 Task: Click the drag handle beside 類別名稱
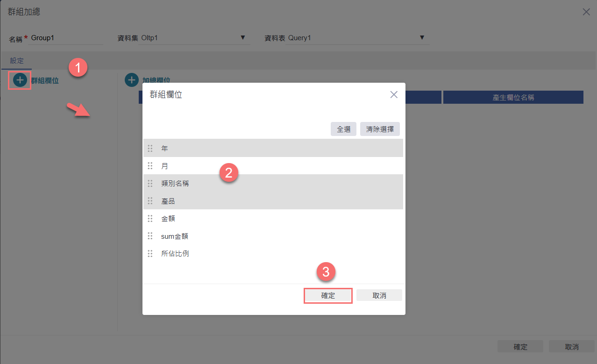(x=150, y=183)
